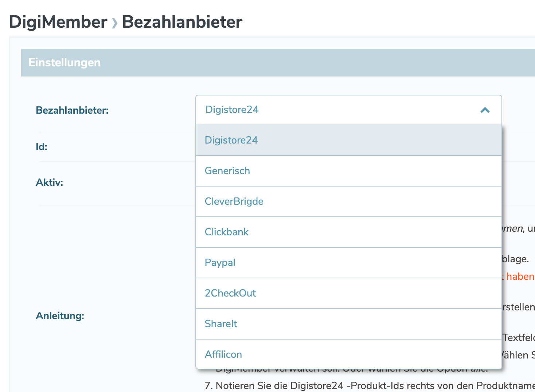This screenshot has height=392, width=535.
Task: Choose Affilicon as the Bezahlanbieter
Action: (x=223, y=354)
